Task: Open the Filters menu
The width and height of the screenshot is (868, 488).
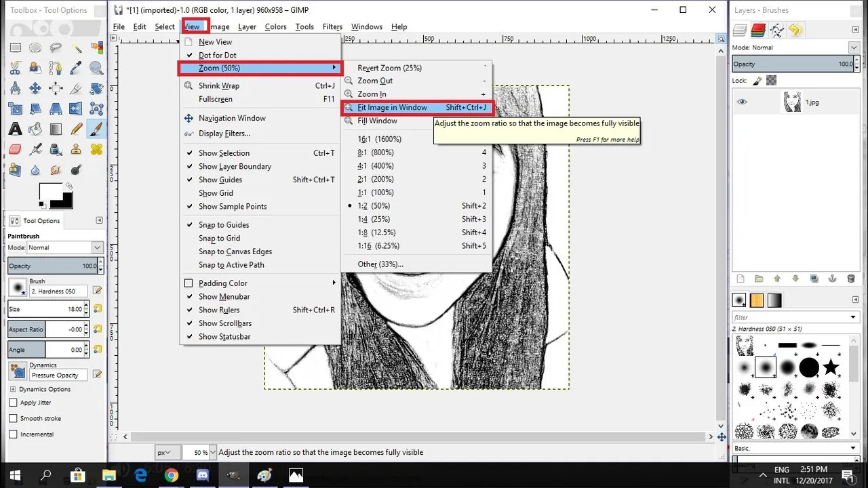Action: pyautogui.click(x=332, y=26)
